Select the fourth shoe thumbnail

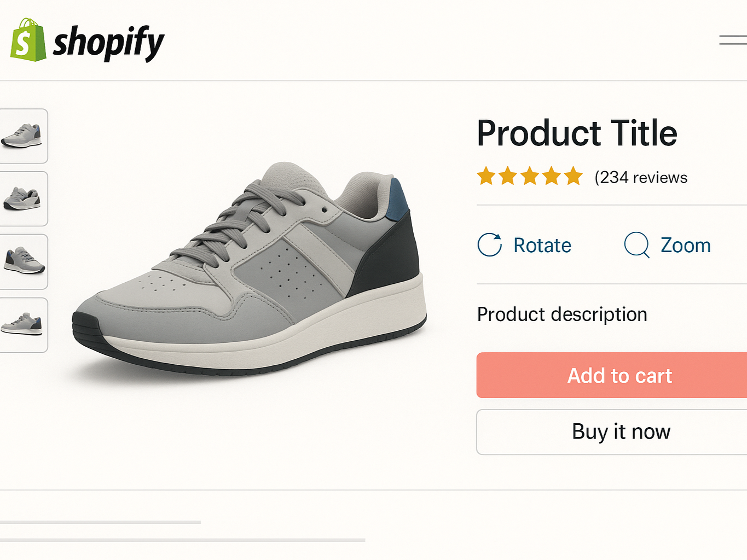22,325
